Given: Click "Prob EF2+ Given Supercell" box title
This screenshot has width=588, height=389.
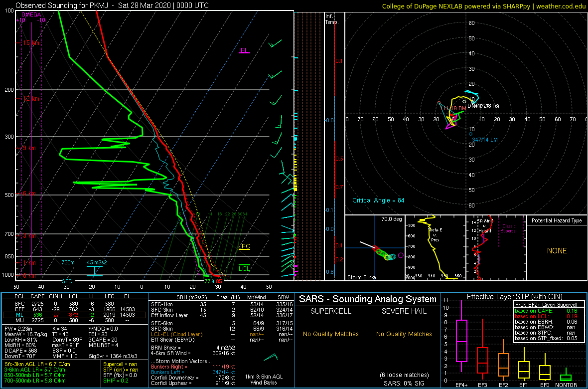Looking at the screenshot, I should click(x=545, y=305).
